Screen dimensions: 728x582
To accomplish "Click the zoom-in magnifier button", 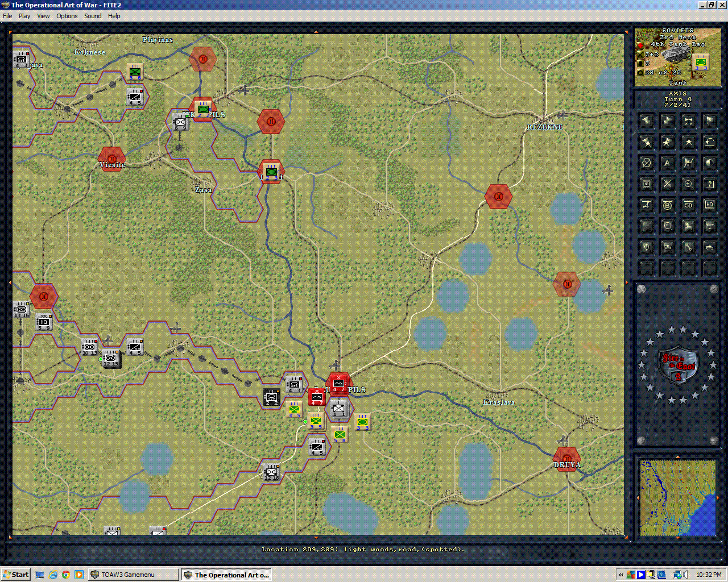I will [x=688, y=184].
